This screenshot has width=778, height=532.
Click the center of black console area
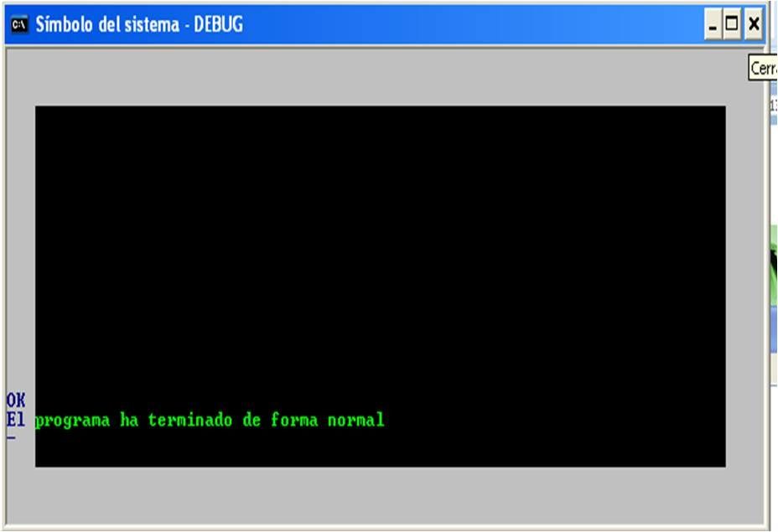380,286
